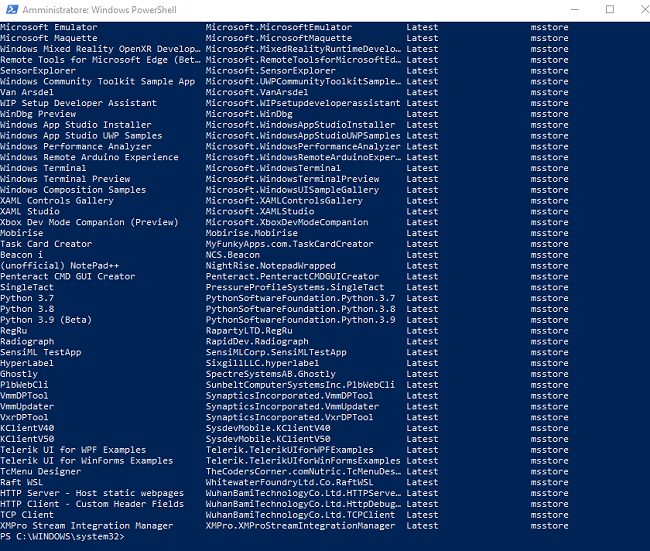Screen dimensions: 650x551
Task: Click the ID 'PythonSoftwareFoundation.Python.3.8'
Action: pos(301,309)
